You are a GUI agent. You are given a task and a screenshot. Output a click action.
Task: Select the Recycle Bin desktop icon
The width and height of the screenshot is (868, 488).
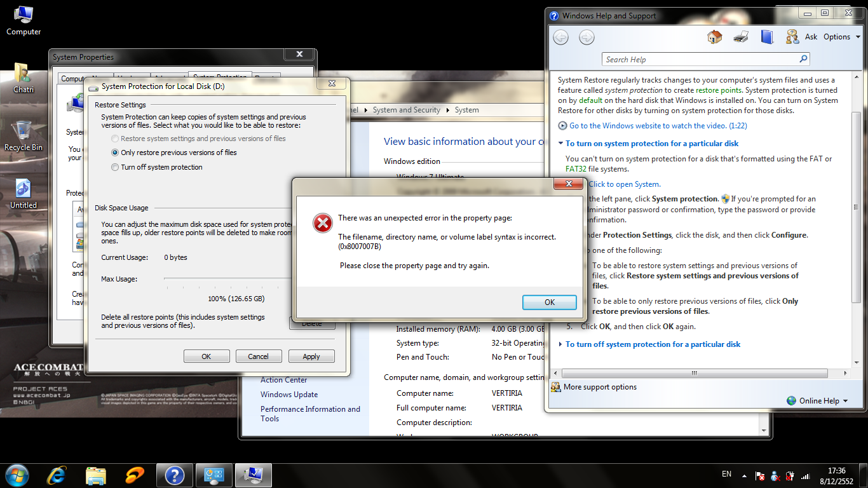[x=24, y=136]
